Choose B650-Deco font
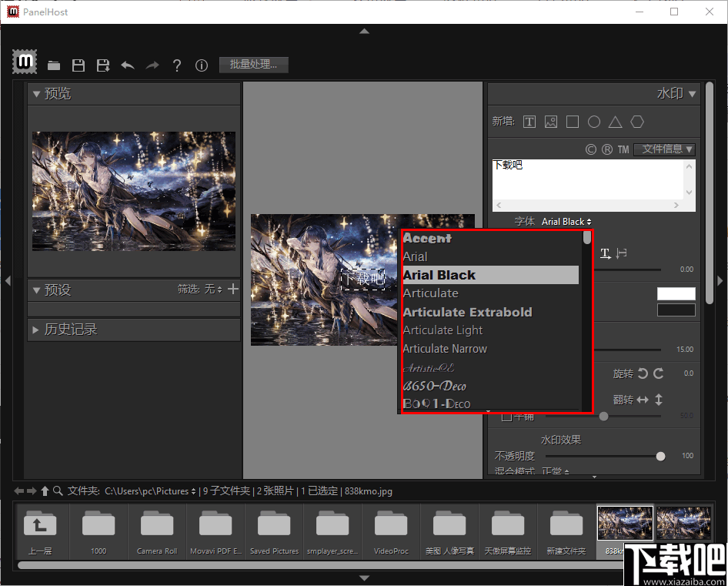The image size is (728, 586). point(491,386)
